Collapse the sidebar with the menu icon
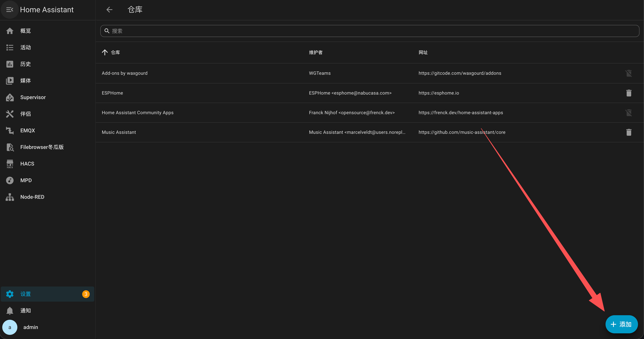 10,10
